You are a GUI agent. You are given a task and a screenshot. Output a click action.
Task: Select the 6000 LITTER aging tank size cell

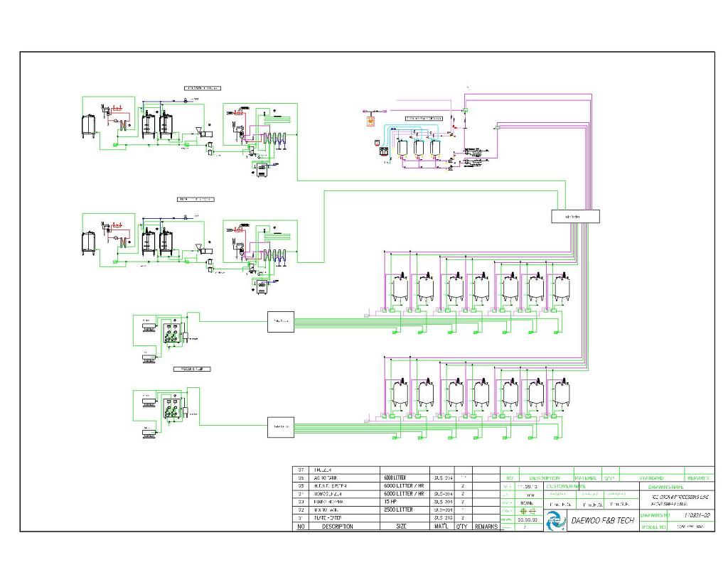(405, 478)
